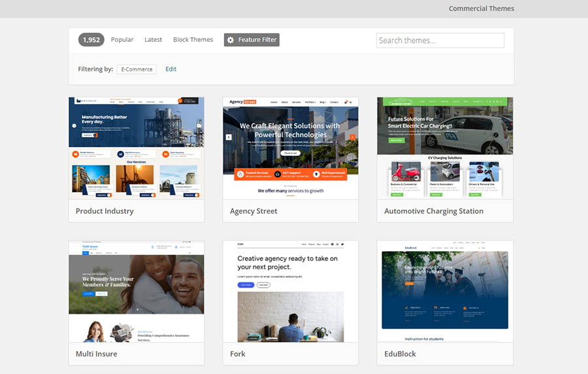Click left slider arrow in Agency Street preview

229,137
